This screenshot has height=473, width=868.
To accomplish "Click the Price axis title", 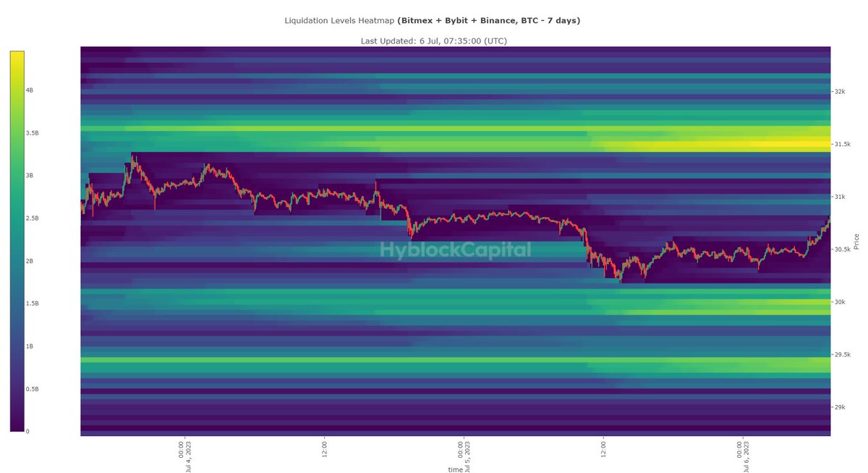I will (857, 242).
